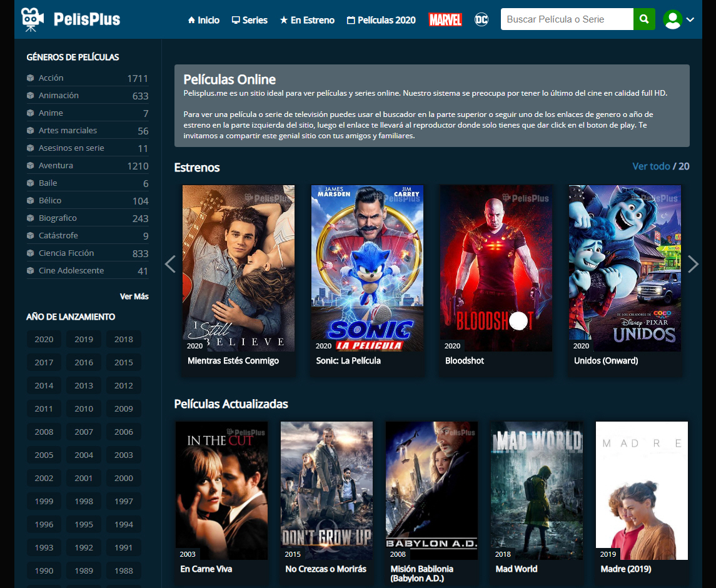Screen dimensions: 716x588
Task: Open the Madre (2019) poster
Action: pos(642,490)
